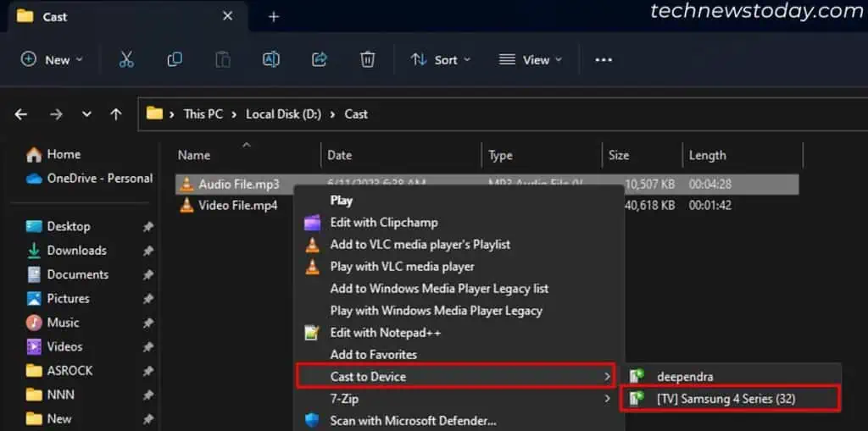868x431 pixels.
Task: Open a new tab with plus button
Action: (x=273, y=17)
